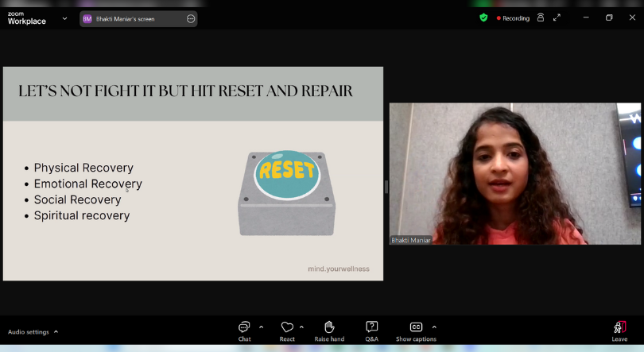Viewport: 644px width, 352px height.
Task: Open the React emoji picker
Action: [x=287, y=330]
